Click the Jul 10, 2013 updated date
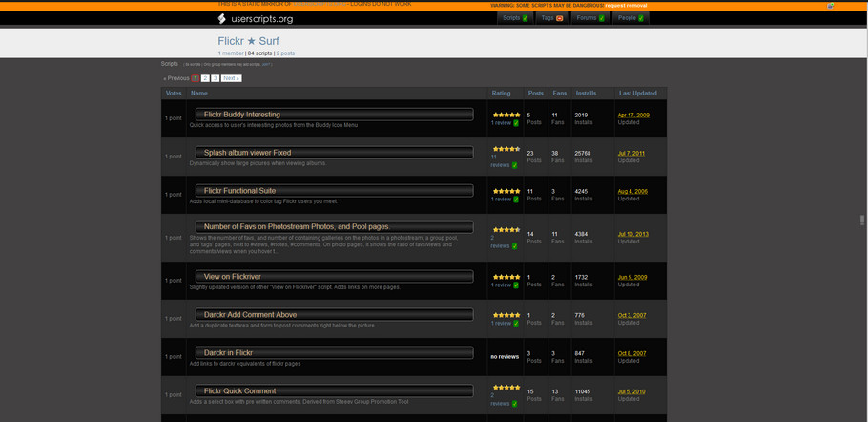The width and height of the screenshot is (868, 422). [633, 234]
